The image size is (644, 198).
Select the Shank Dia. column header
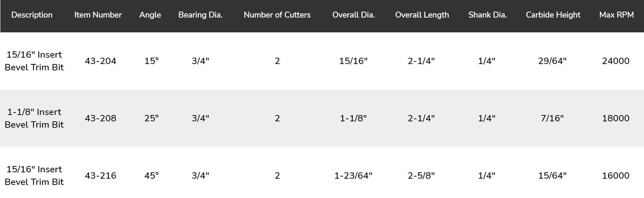click(x=487, y=15)
